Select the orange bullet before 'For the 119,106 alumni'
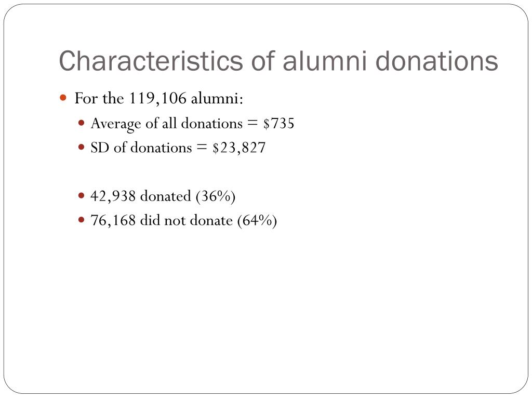This screenshot has height=399, width=532. pyautogui.click(x=63, y=98)
